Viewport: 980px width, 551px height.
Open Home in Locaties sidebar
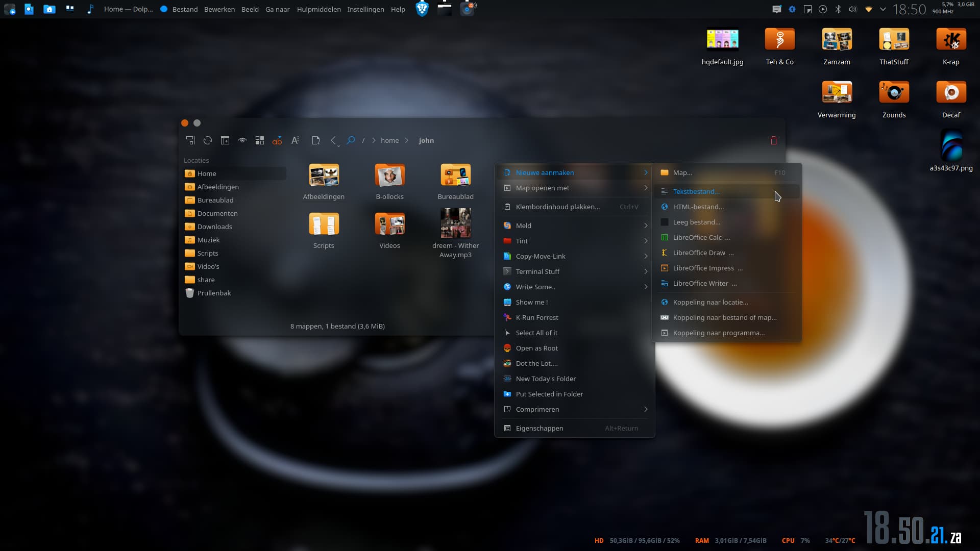click(234, 173)
